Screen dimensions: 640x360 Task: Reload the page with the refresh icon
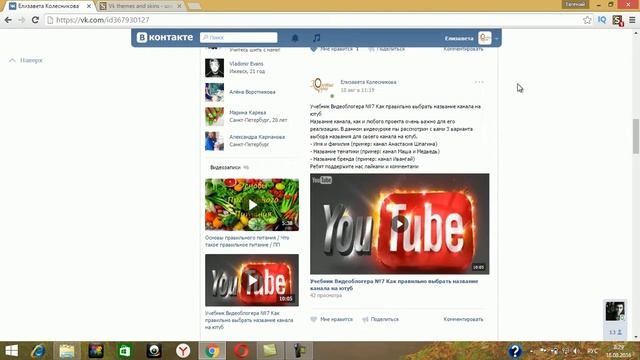(x=35, y=20)
